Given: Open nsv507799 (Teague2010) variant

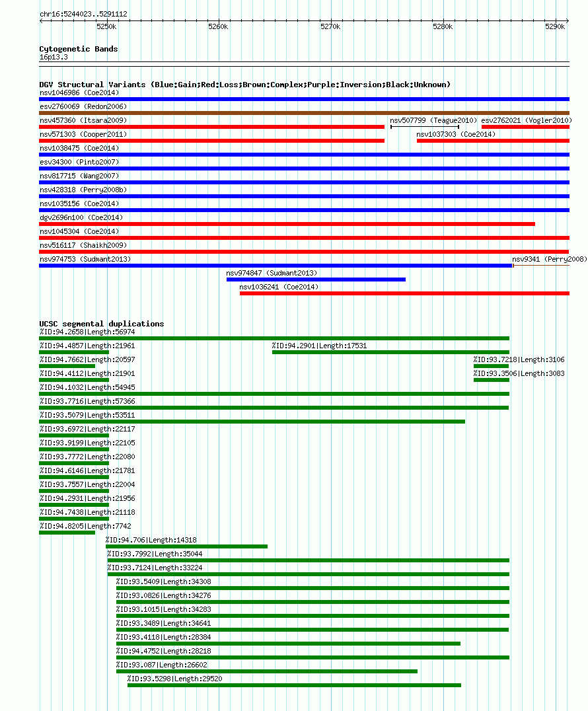Looking at the screenshot, I should coord(433,121).
